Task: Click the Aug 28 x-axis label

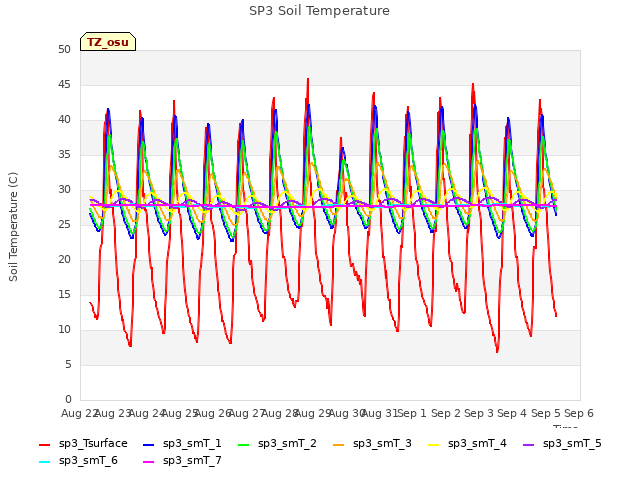Action: coord(279,413)
